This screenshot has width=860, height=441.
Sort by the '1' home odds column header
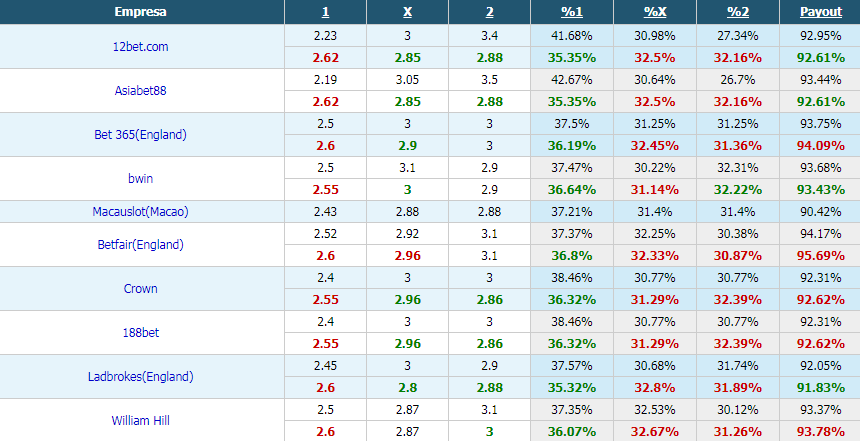[x=325, y=12]
